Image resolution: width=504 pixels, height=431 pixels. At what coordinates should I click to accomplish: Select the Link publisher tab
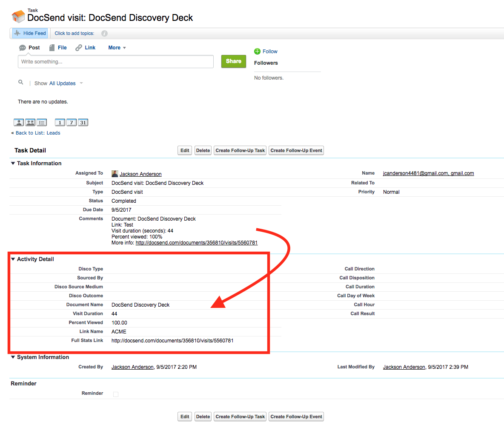[x=86, y=48]
